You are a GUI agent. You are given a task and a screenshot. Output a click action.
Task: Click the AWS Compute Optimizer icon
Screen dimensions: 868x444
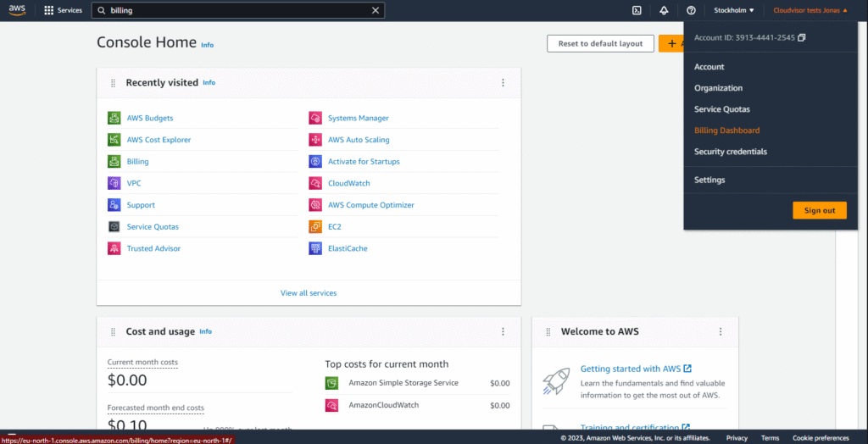[x=315, y=205]
